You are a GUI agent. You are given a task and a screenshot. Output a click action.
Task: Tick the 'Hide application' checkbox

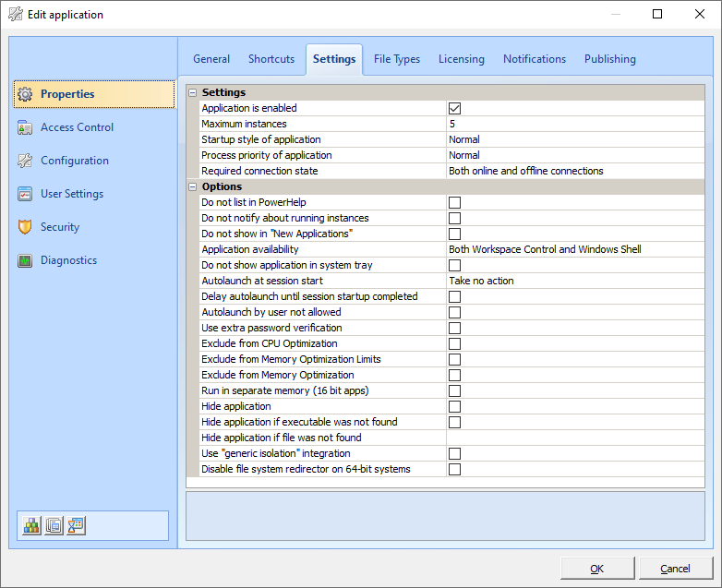[454, 406]
